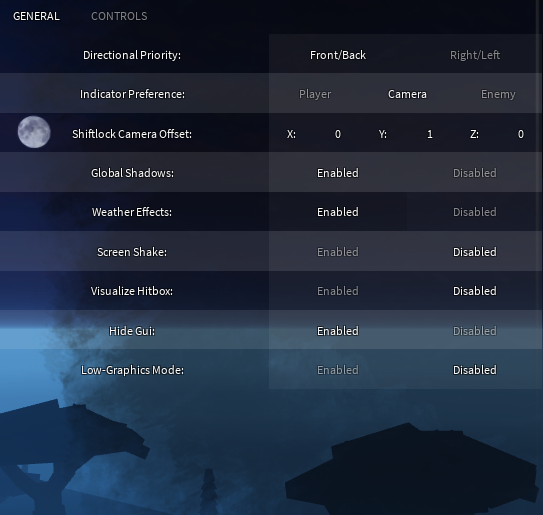Enable Weather Effects
543x515 pixels.
click(x=338, y=212)
